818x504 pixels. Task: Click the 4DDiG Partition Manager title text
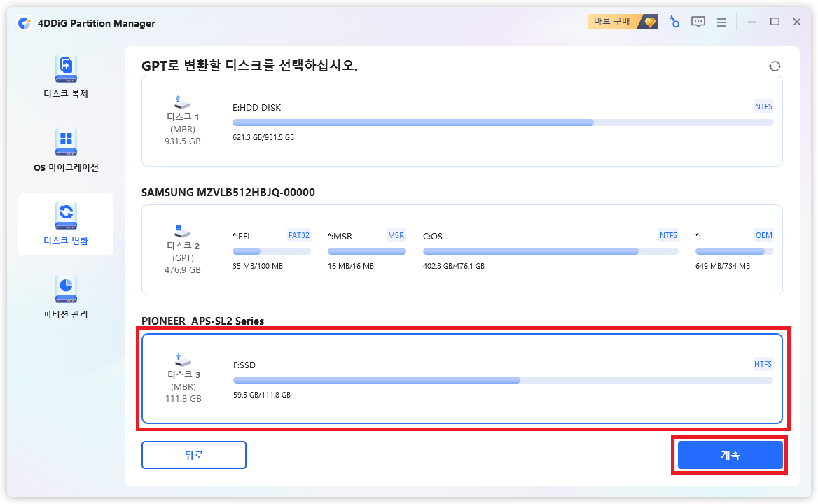click(x=97, y=23)
